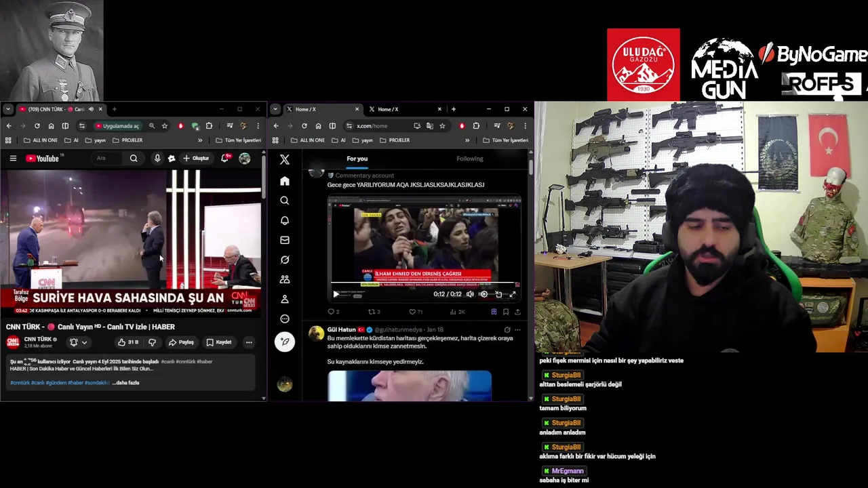
Task: Compose new post on X
Action: click(285, 342)
